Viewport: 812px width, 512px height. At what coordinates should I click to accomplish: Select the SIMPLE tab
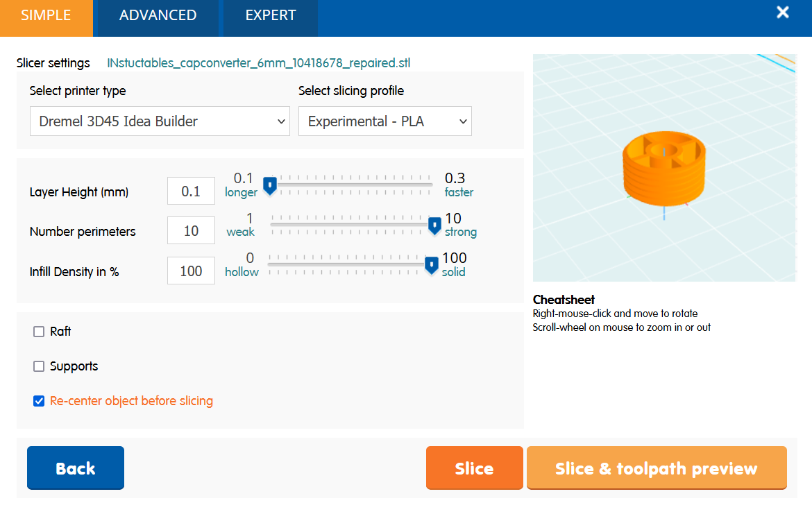pos(46,15)
